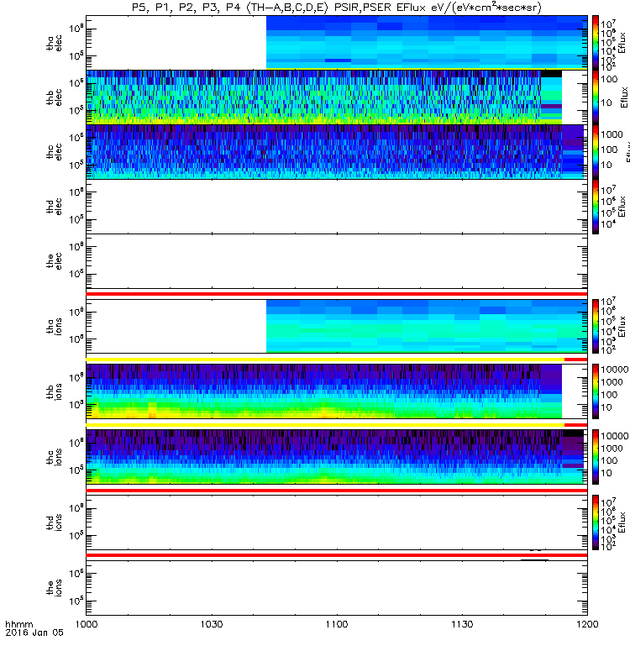The width and height of the screenshot is (630, 672).
Task: Click the '1000' tick on thc elec colorbar
Action: (612, 134)
